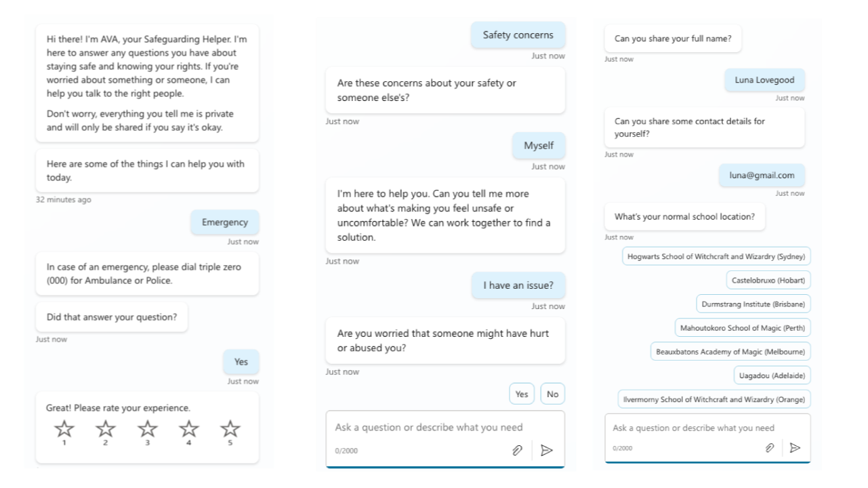Pick Uagadou (Adelaide) option

772,375
